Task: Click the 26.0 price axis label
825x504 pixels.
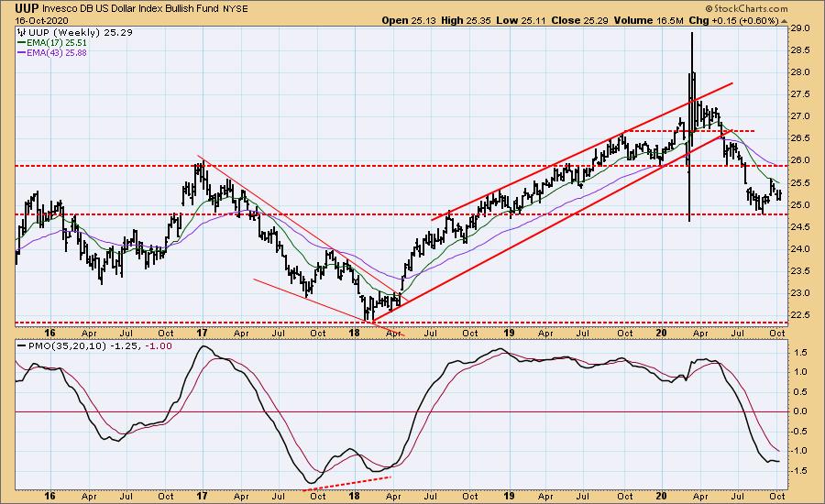Action: (x=799, y=160)
